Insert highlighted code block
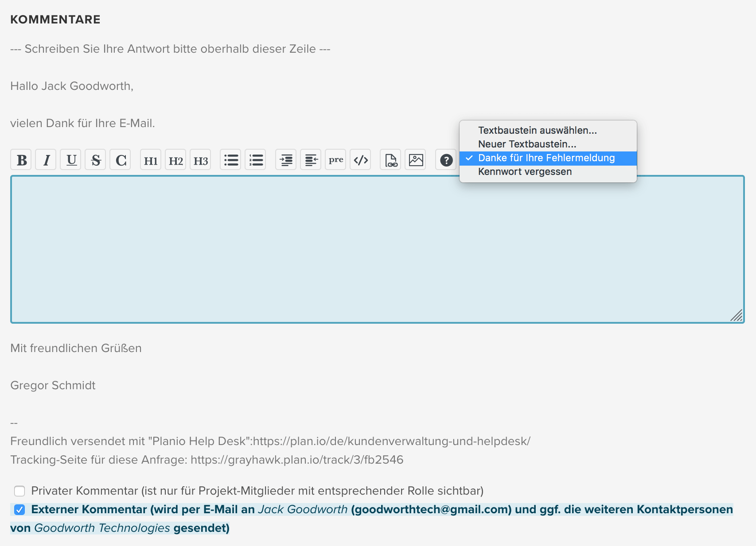 (x=361, y=160)
